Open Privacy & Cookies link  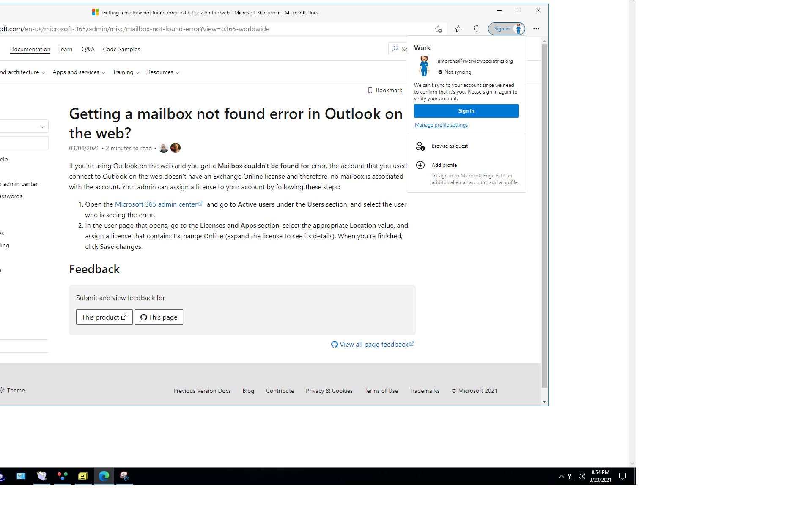click(x=329, y=391)
